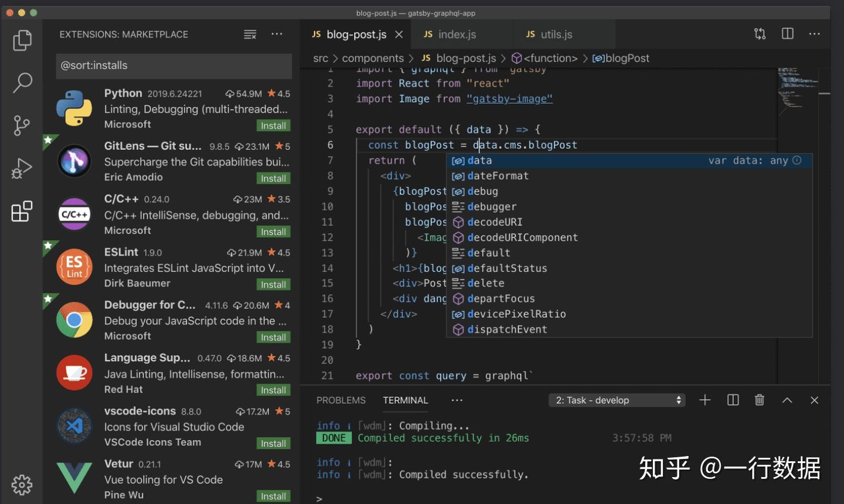The width and height of the screenshot is (844, 504).
Task: Choose the 'decodeURI' suggestion
Action: [x=629, y=222]
